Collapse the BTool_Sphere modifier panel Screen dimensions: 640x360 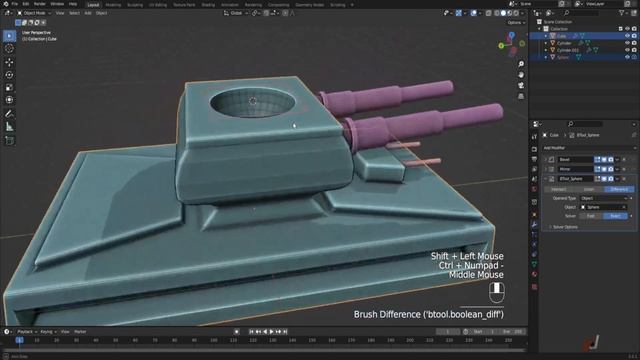(x=546, y=179)
